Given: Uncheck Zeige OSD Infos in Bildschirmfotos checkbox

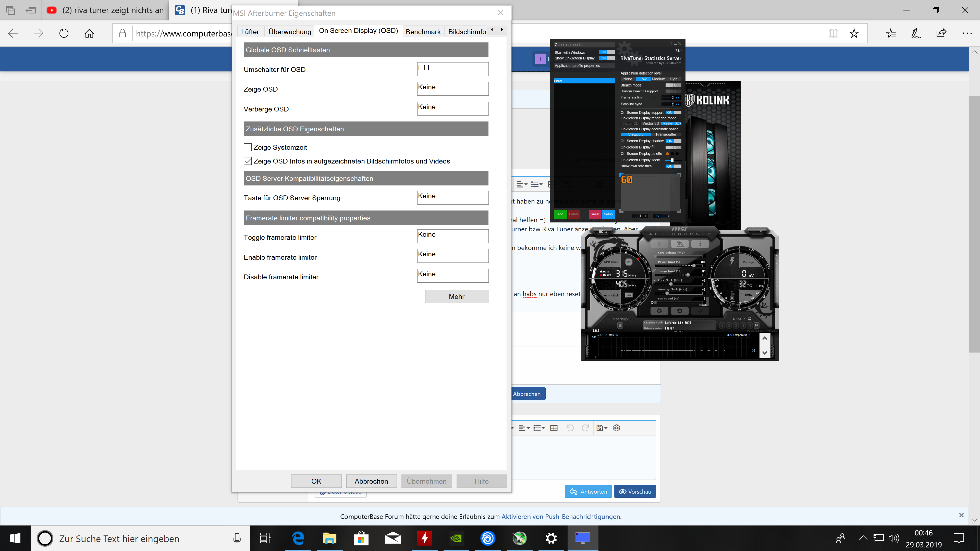Looking at the screenshot, I should [x=248, y=161].
